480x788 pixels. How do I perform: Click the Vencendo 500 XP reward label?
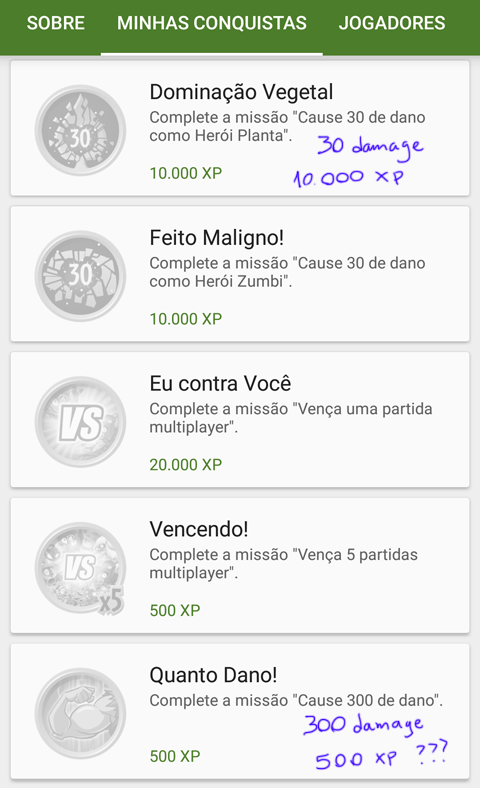click(x=175, y=610)
